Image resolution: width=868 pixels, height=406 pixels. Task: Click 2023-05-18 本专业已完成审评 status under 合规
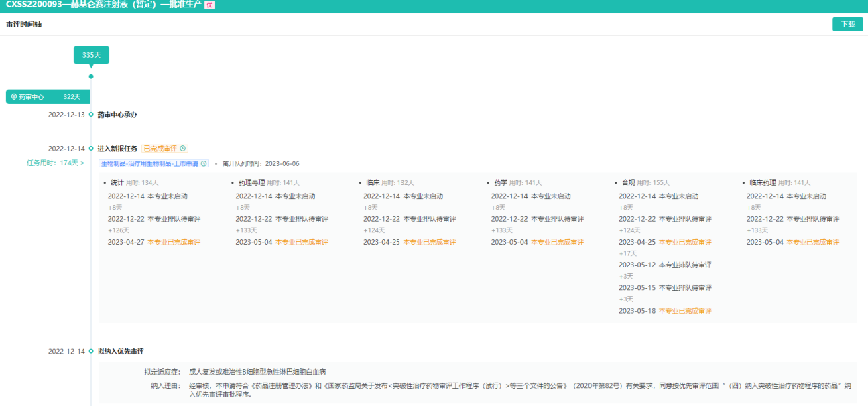(685, 311)
